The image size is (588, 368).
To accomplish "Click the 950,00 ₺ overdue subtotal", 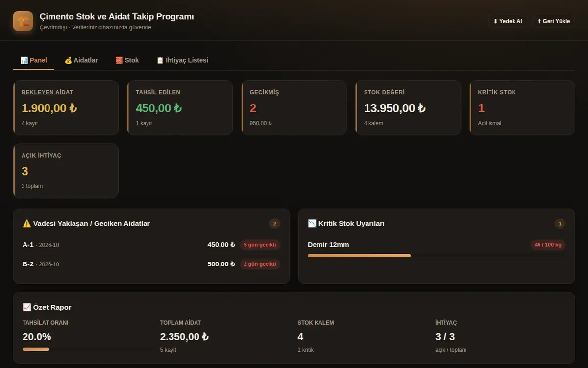I will tap(261, 123).
